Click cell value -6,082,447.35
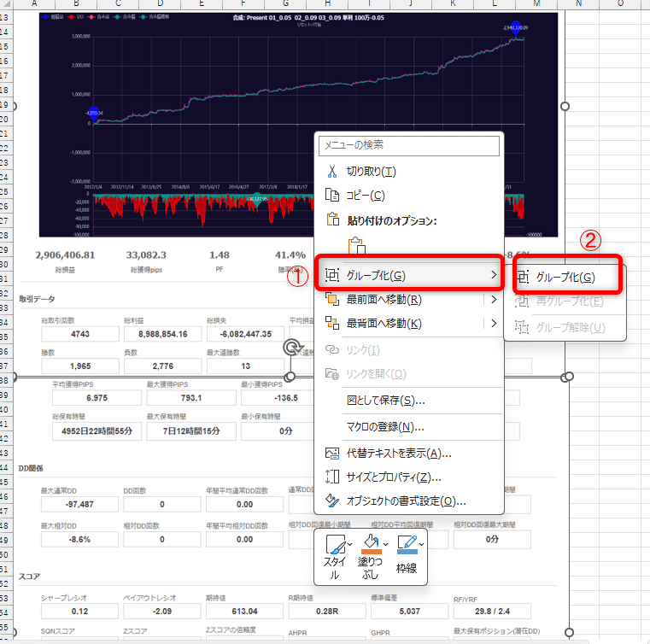 coord(246,334)
